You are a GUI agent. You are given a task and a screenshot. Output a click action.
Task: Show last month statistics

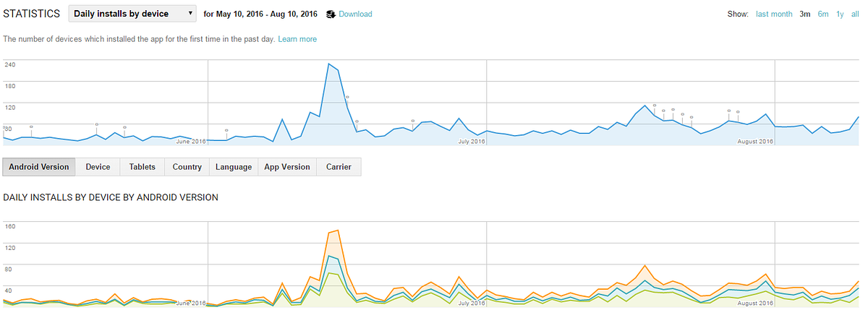(774, 14)
